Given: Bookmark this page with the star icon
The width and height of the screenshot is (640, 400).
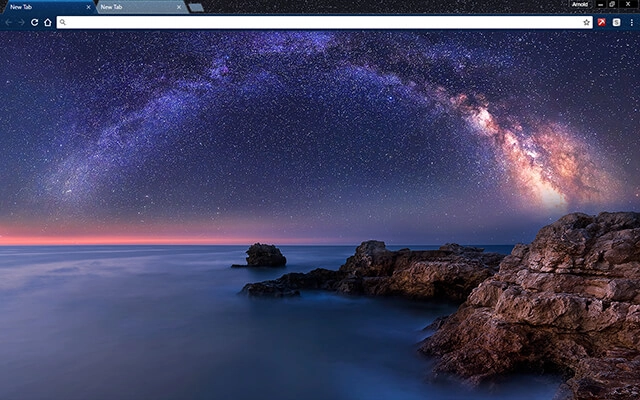Looking at the screenshot, I should click(x=587, y=22).
